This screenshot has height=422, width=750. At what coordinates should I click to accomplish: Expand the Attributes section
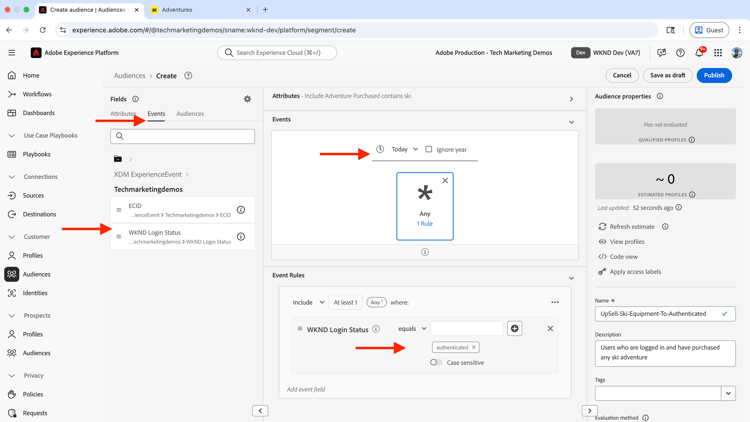coord(571,99)
